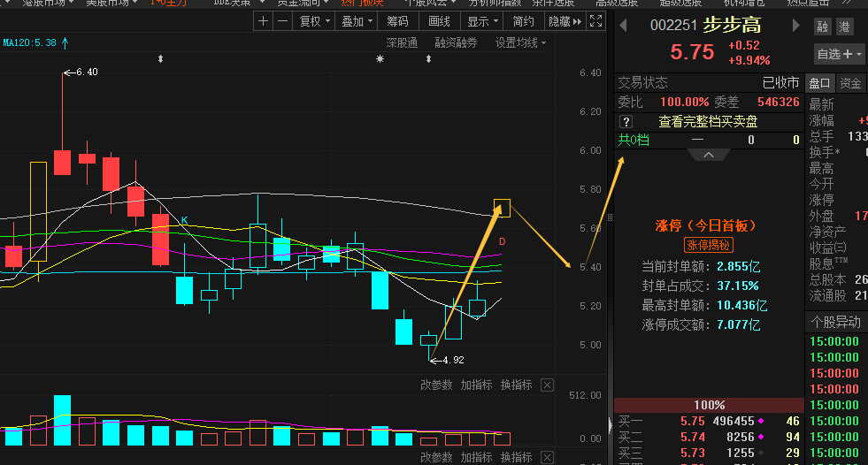
Task: Click the 个股异动 panel header
Action: [835, 323]
